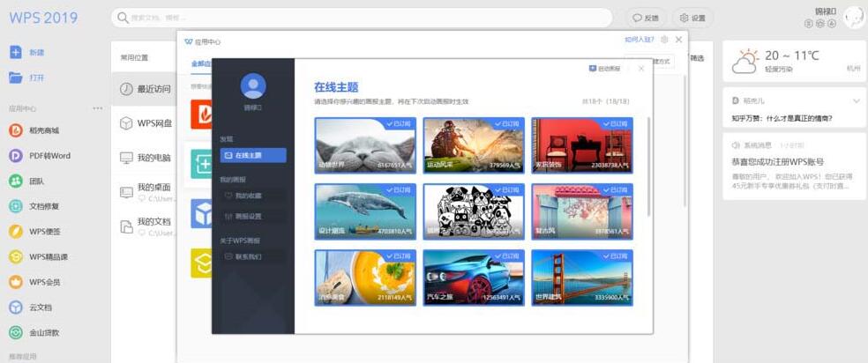Click the 在线主题 page heading
Viewport: 868px width, 363px height.
(x=336, y=87)
